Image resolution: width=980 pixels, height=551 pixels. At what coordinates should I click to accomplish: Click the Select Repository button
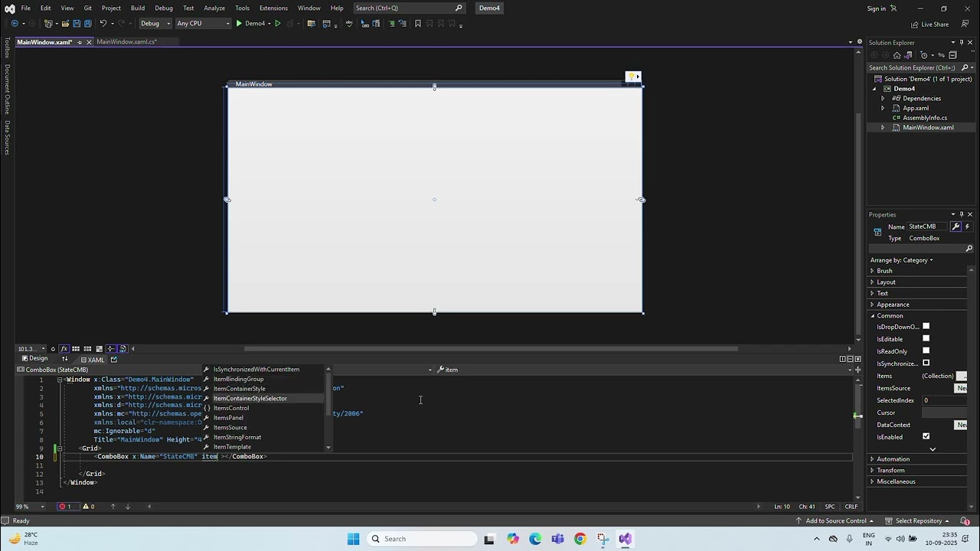click(918, 521)
